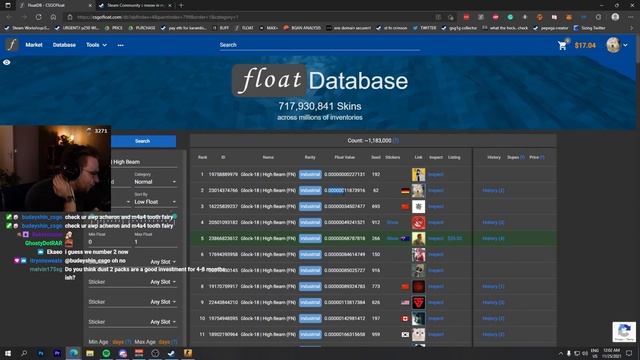
Task: Click the listing price on rank 5 row
Action: (x=455, y=238)
